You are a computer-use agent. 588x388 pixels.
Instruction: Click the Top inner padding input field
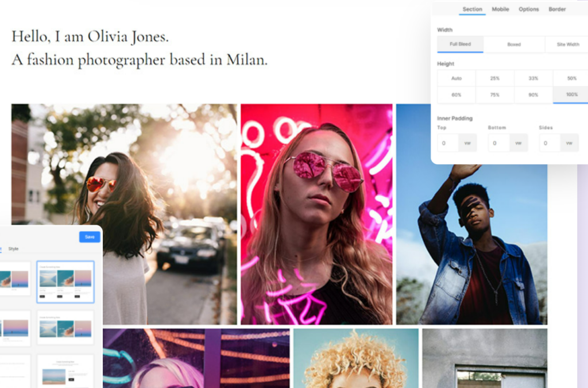(x=447, y=143)
